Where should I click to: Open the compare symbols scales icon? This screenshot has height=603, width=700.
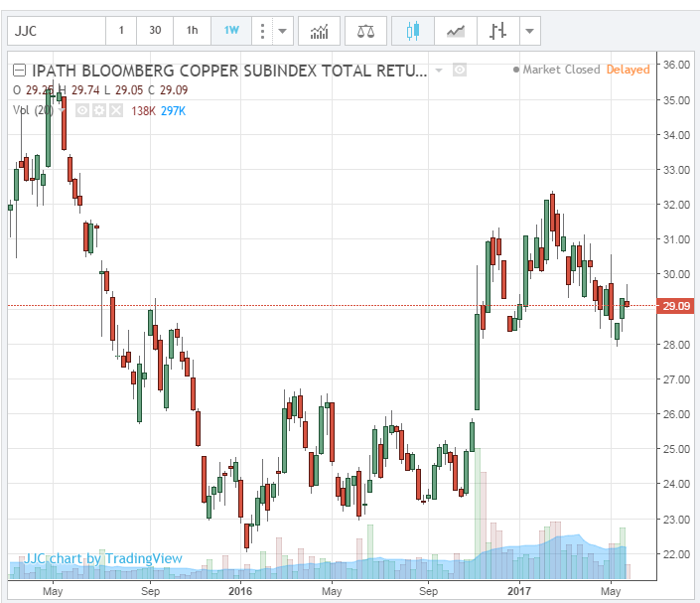click(365, 31)
